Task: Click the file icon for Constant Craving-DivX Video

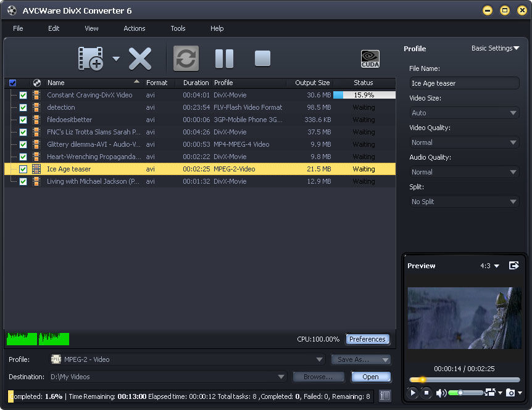Action: pos(36,95)
